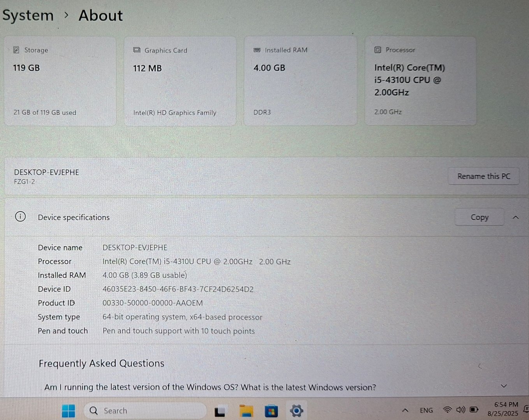Select the 'Intel(R) HD Graphics Family' text
This screenshot has width=529, height=420.
pyautogui.click(x=175, y=113)
